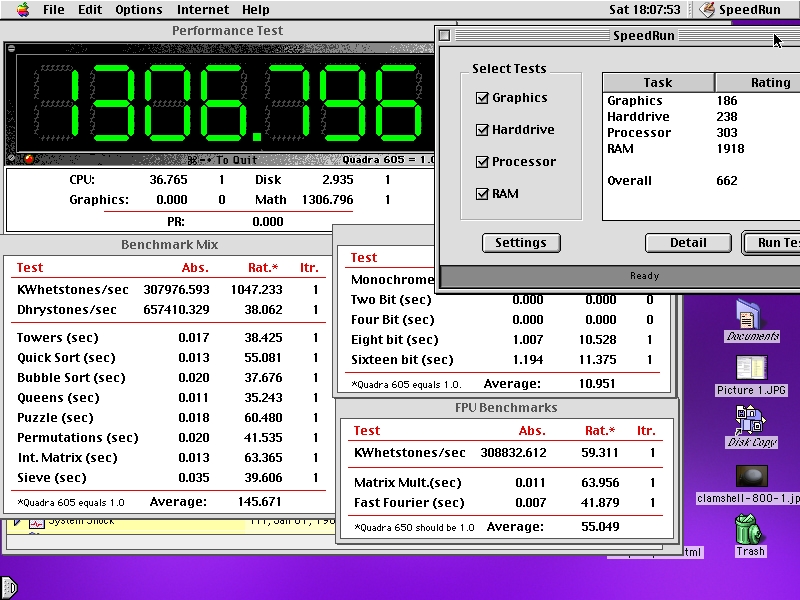Click the System Shock list item icon
The height and width of the screenshot is (600, 800).
(x=36, y=523)
